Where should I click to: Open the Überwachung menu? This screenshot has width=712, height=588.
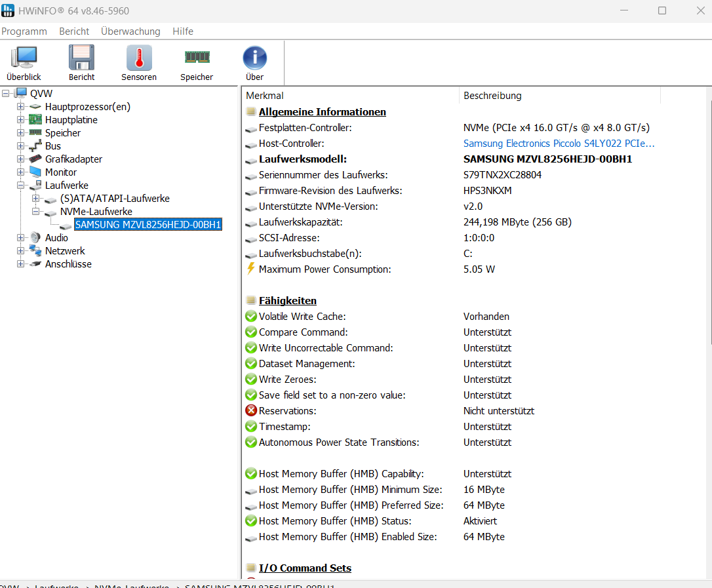130,31
